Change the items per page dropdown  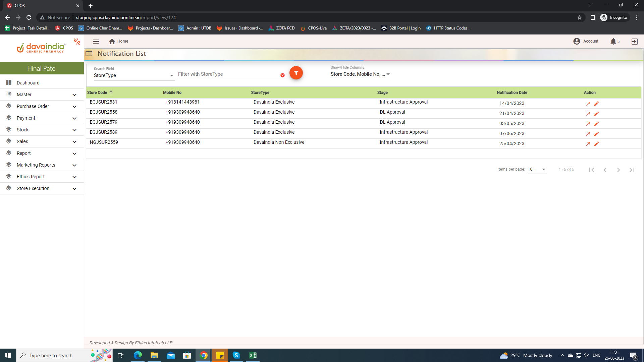537,169
